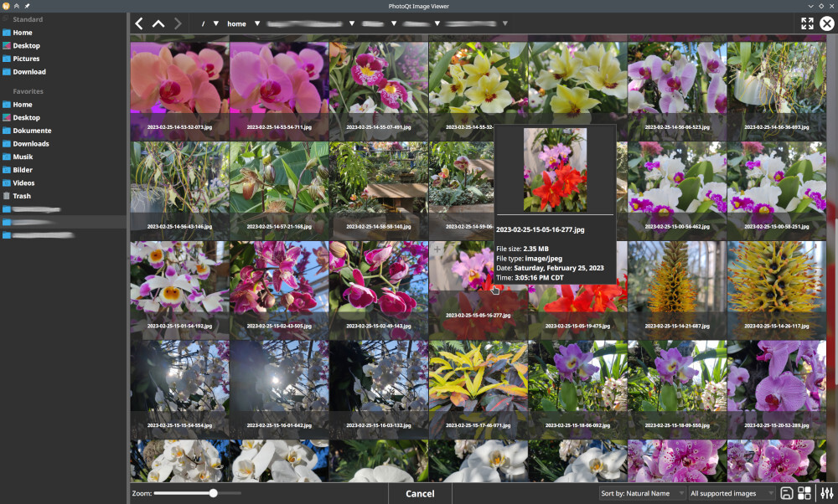Click the Pictures folder icon
The width and height of the screenshot is (838, 504).
pos(7,59)
